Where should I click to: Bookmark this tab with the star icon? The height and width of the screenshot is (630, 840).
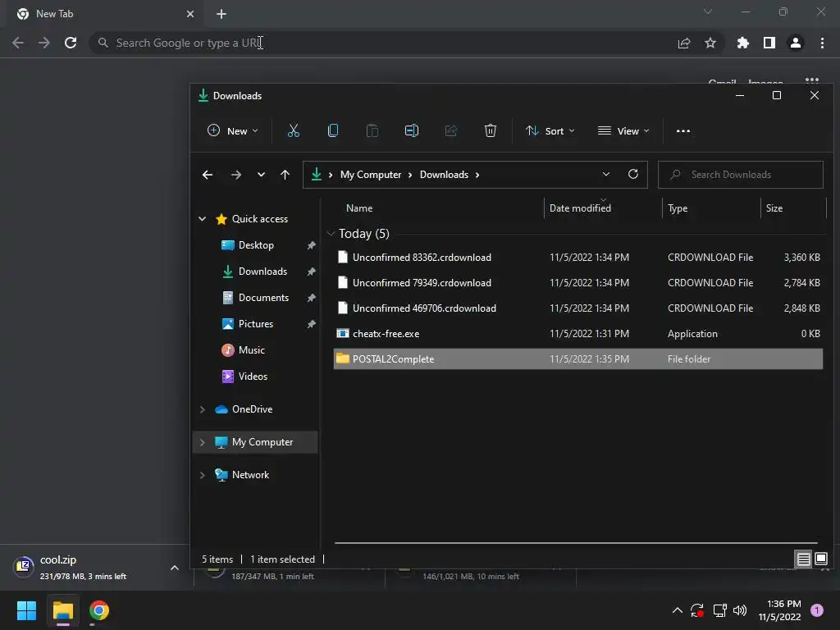[710, 43]
